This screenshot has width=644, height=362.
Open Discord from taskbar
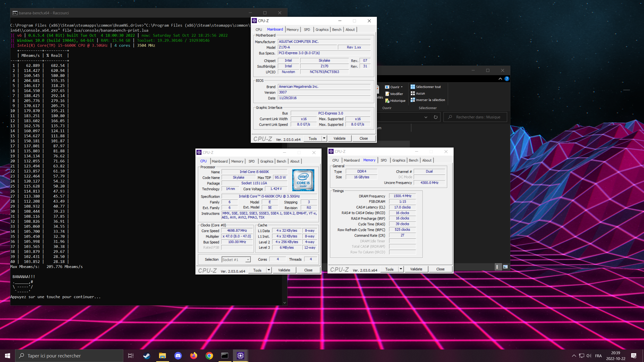tap(178, 356)
